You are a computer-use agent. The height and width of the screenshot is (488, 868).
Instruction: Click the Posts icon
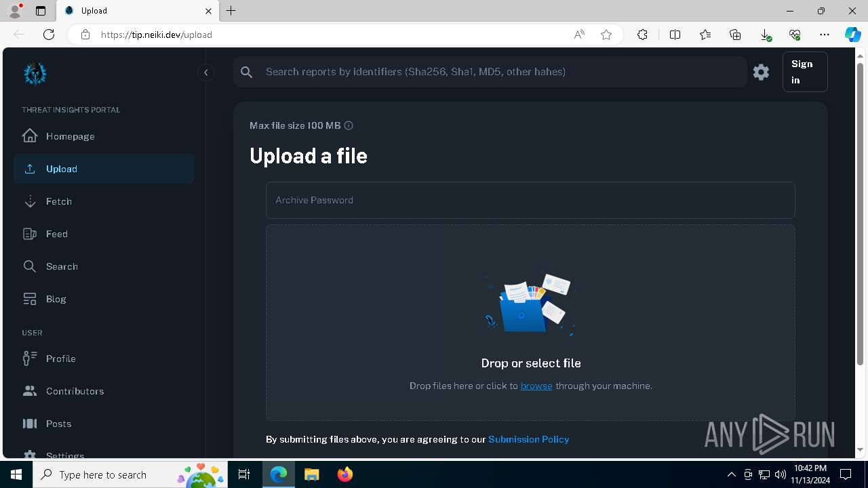pyautogui.click(x=30, y=424)
